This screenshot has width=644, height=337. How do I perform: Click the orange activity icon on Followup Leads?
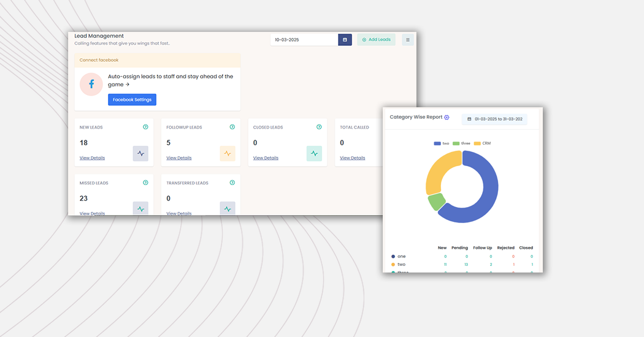228,154
